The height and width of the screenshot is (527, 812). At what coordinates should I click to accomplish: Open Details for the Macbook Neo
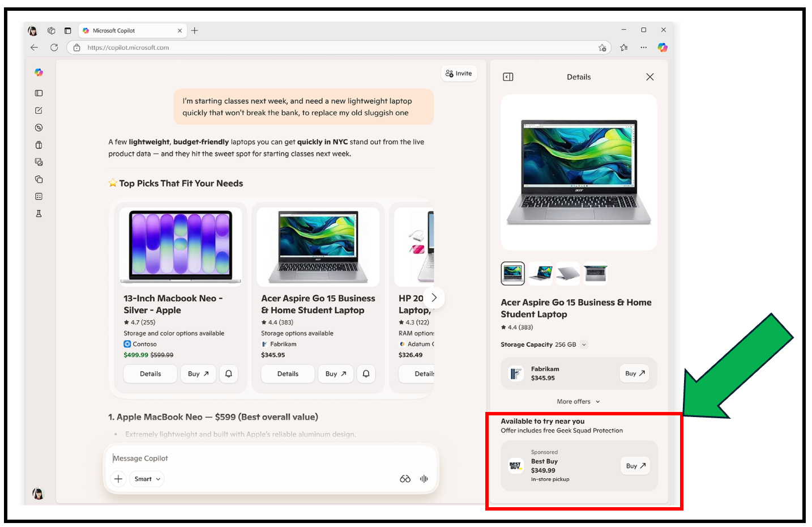pos(151,374)
